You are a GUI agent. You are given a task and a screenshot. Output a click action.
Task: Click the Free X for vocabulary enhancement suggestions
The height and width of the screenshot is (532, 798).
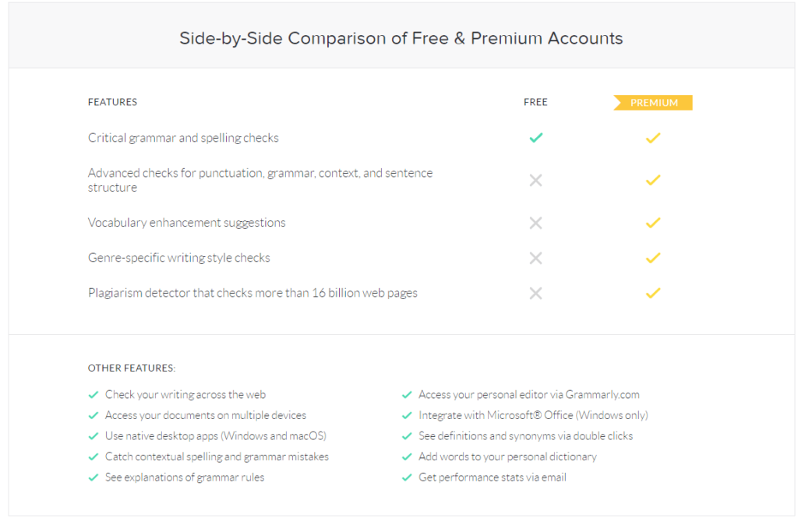[535, 223]
